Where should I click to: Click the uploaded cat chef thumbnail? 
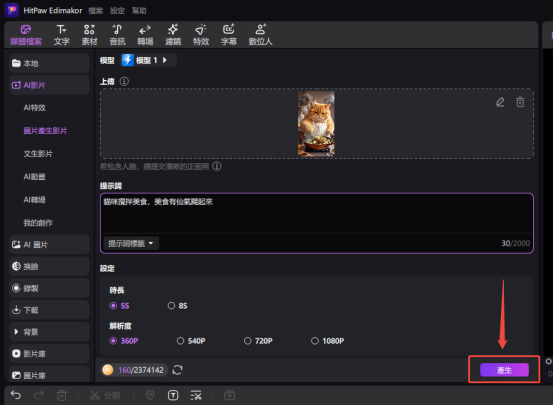(316, 124)
